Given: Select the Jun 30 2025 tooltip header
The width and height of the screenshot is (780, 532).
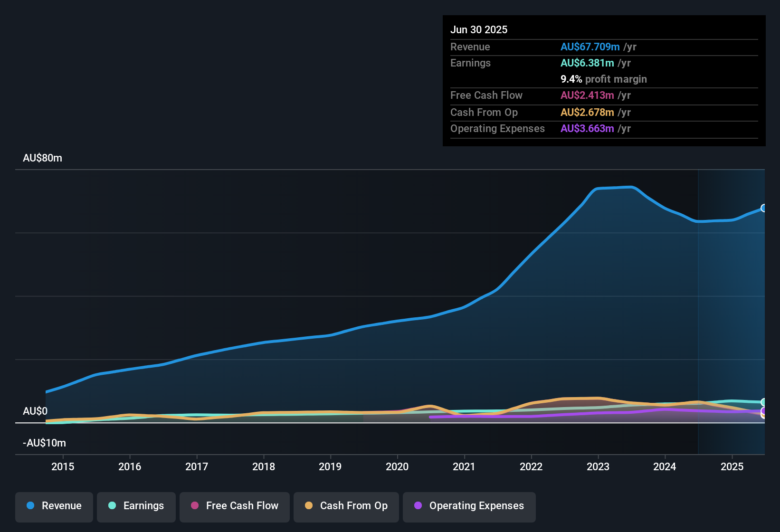Looking at the screenshot, I should (x=479, y=29).
